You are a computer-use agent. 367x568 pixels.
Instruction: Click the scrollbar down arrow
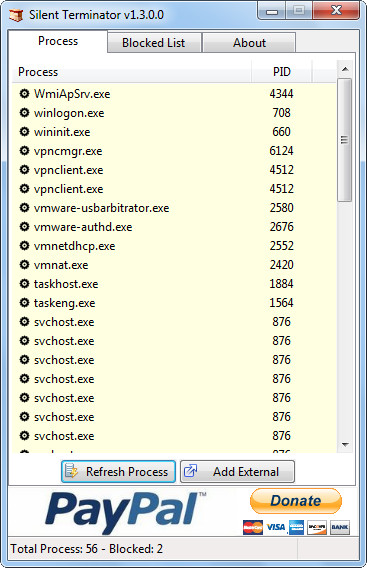coord(345,444)
